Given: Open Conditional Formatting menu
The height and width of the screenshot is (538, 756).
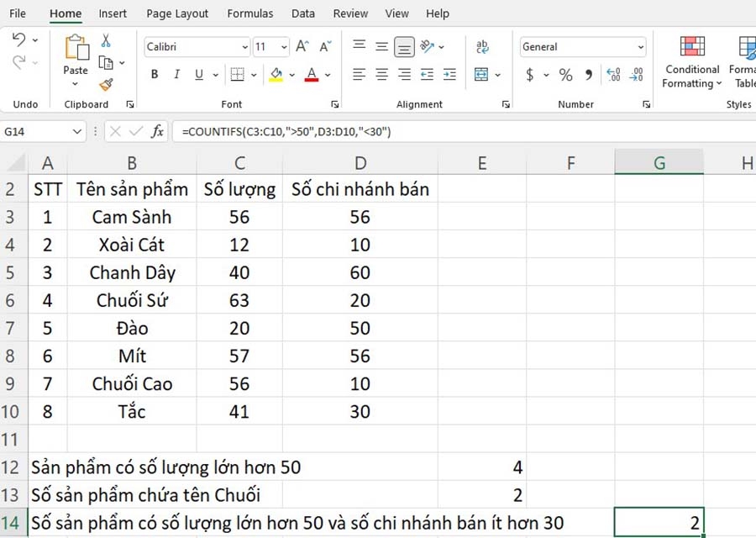Looking at the screenshot, I should (692, 61).
